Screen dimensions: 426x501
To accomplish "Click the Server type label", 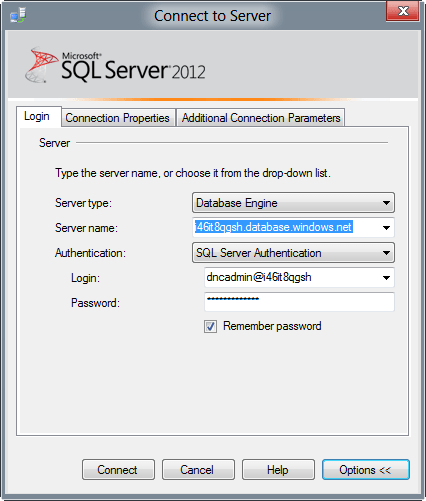I will [x=83, y=203].
